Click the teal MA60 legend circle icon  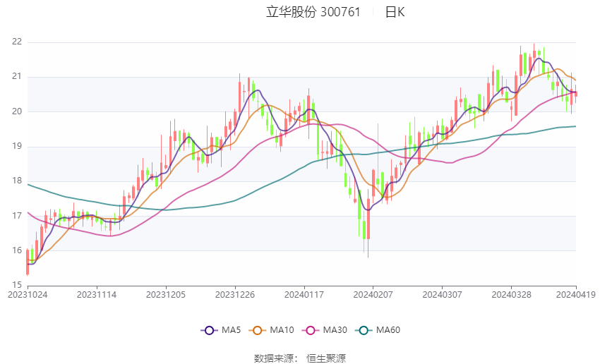tap(364, 330)
